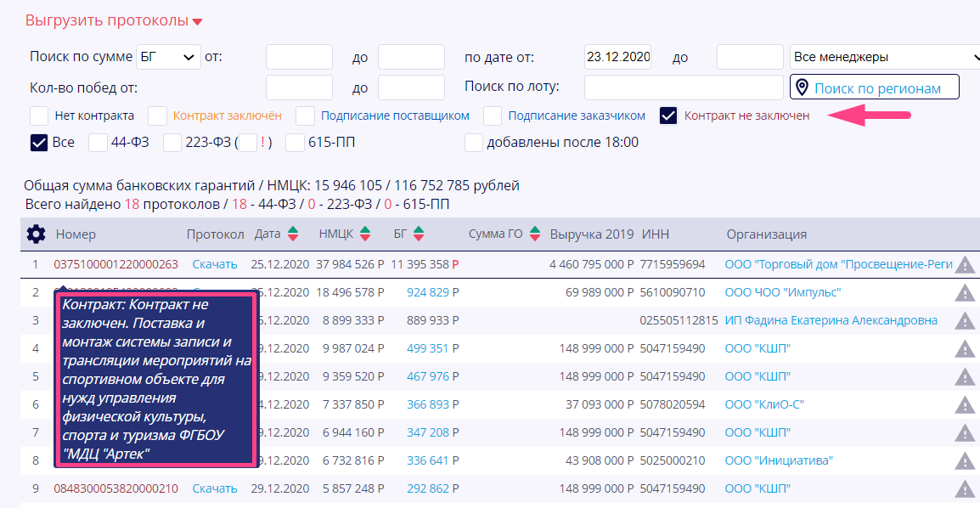980x508 pixels.
Task: Uncheck the Контракт не заключен checkbox
Action: [668, 116]
